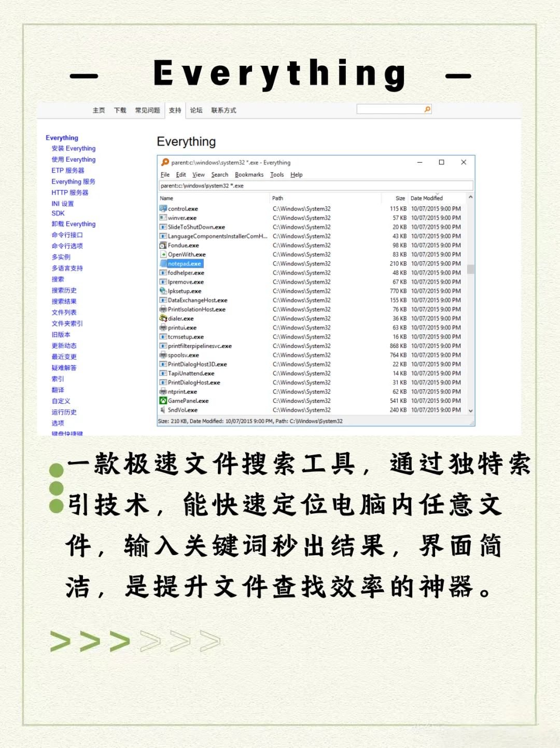Select the DataExchangeHost.exe row
This screenshot has height=748, width=560.
coord(313,300)
